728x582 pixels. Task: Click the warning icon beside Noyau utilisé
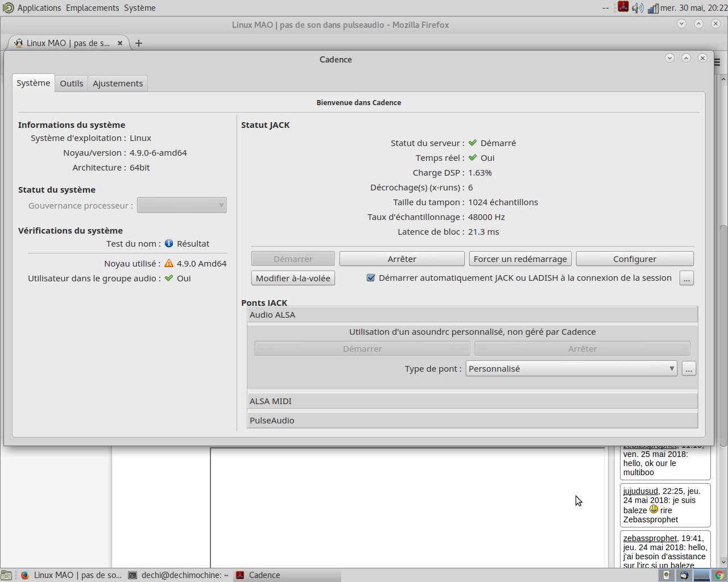point(169,263)
